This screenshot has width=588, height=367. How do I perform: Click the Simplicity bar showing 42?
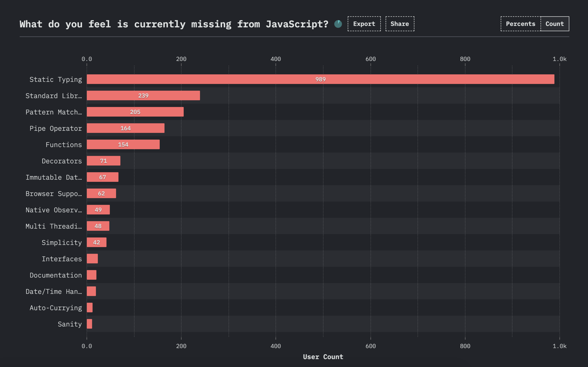tap(96, 242)
